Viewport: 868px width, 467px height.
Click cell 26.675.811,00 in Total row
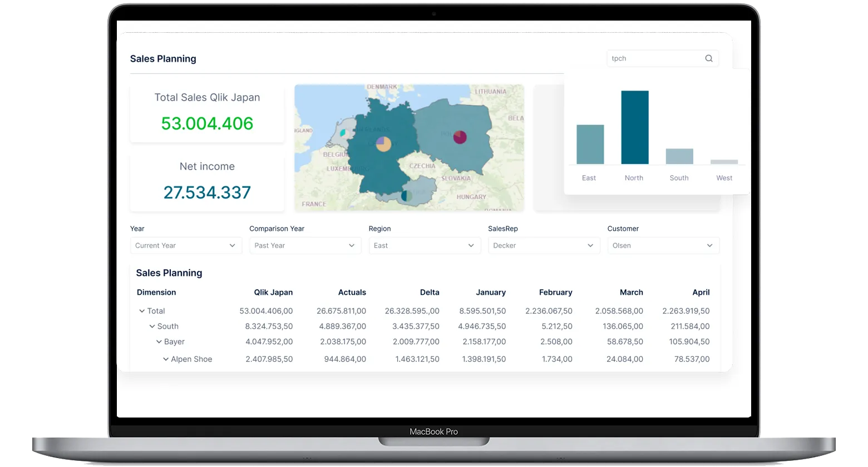(x=341, y=311)
